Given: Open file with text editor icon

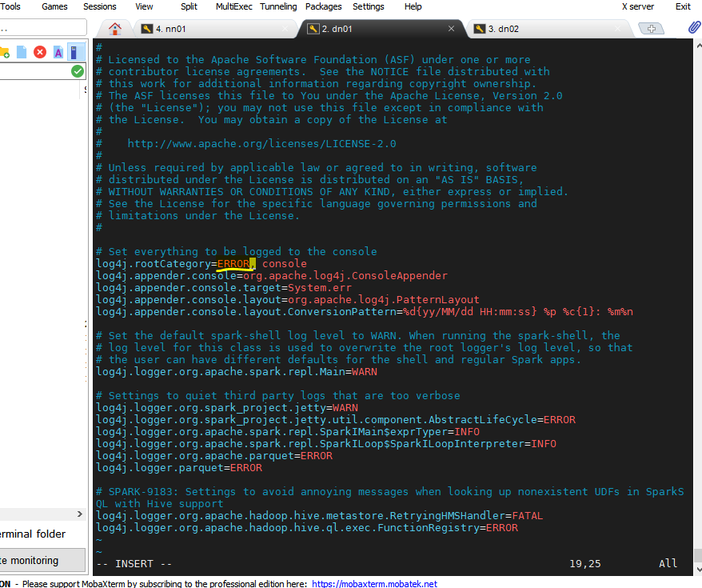Looking at the screenshot, I should [x=58, y=52].
